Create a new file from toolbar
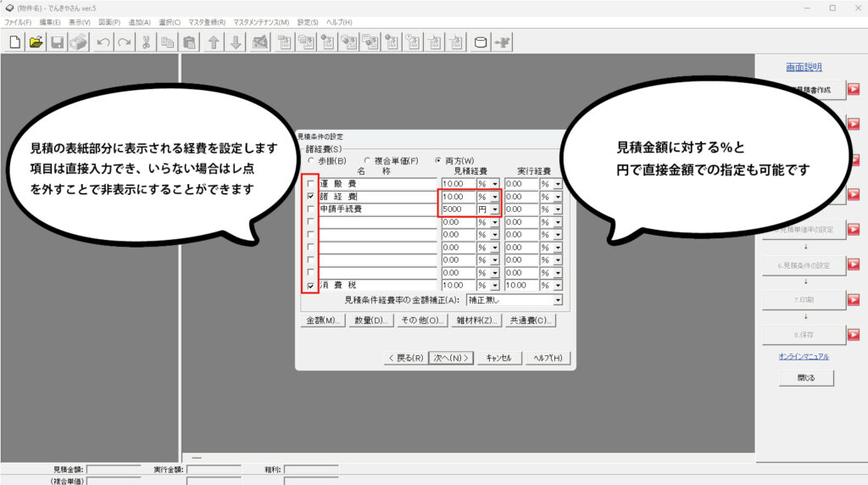This screenshot has width=868, height=485. click(15, 42)
